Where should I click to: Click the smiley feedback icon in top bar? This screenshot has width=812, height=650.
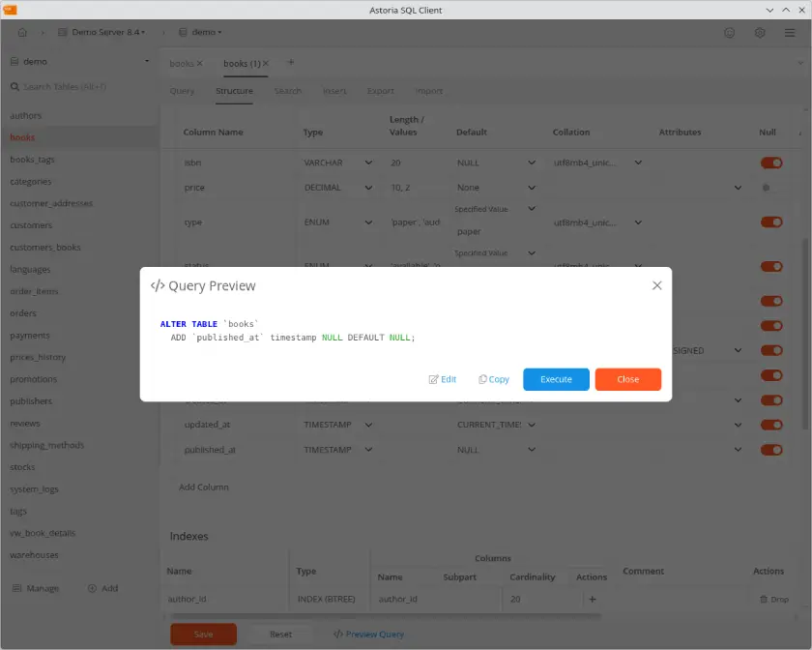click(729, 33)
